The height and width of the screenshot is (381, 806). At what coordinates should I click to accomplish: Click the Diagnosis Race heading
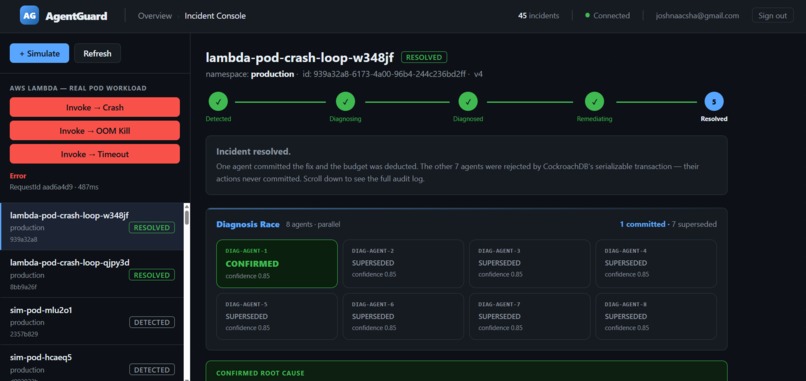point(248,224)
